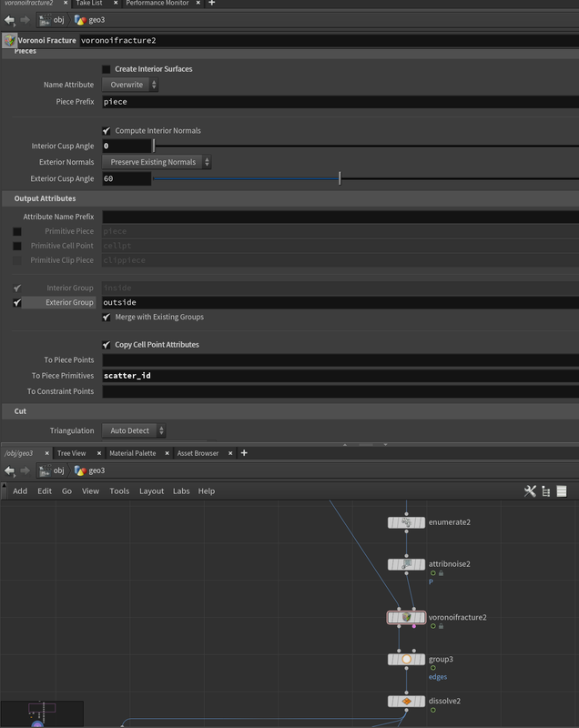Click the geo3 icon in network editor path

(x=80, y=470)
